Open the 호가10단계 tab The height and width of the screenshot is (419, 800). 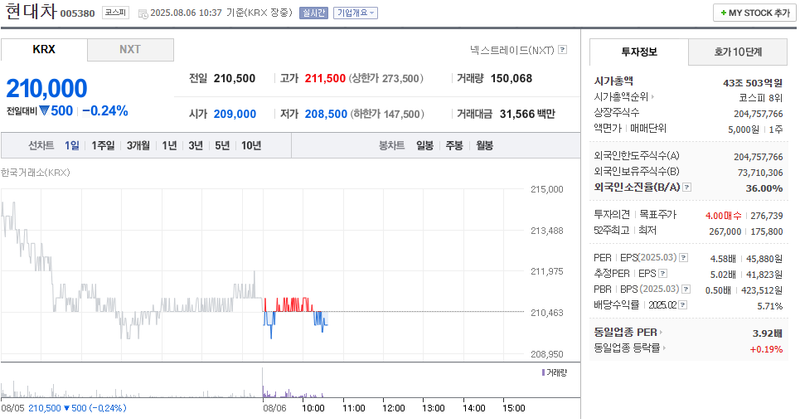738,52
